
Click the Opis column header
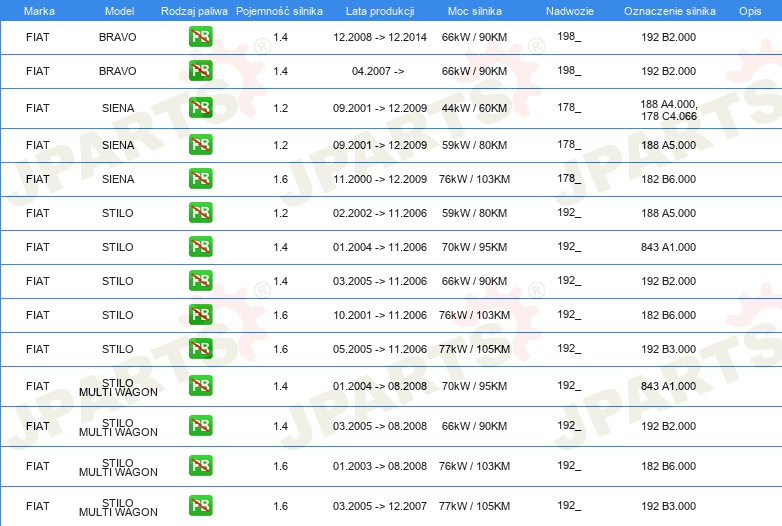pyautogui.click(x=750, y=11)
